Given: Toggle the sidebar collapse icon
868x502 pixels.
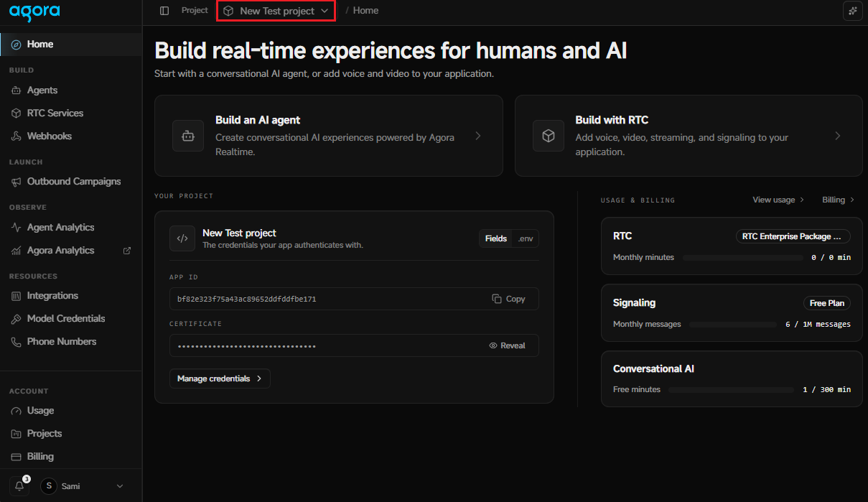Looking at the screenshot, I should coord(164,11).
